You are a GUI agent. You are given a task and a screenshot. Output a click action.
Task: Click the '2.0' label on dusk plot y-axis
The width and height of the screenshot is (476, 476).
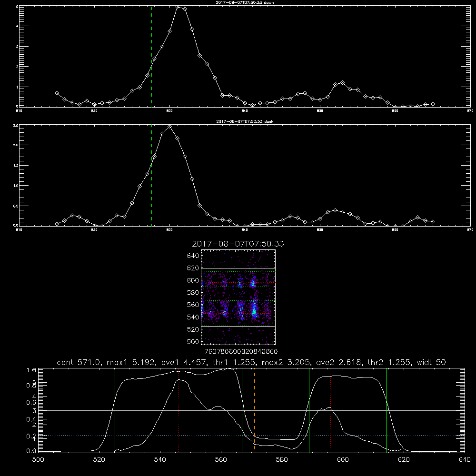tap(16, 145)
